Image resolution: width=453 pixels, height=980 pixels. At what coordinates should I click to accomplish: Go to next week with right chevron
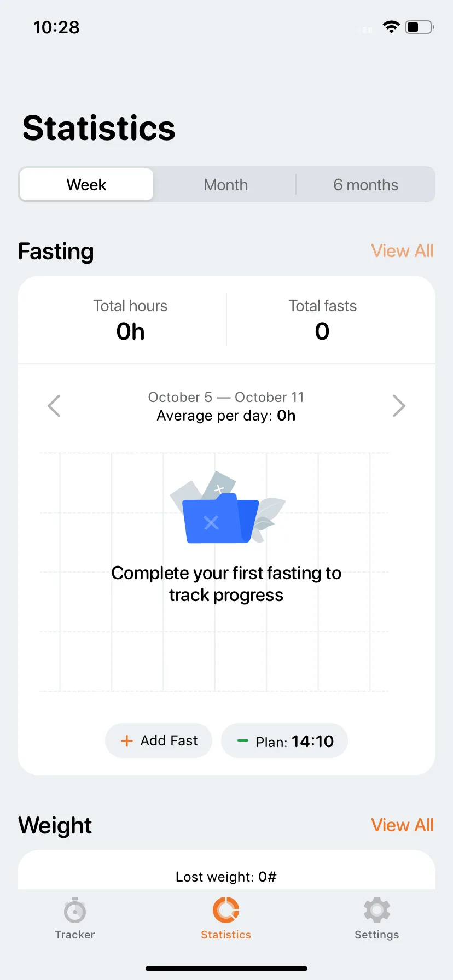[x=399, y=406]
